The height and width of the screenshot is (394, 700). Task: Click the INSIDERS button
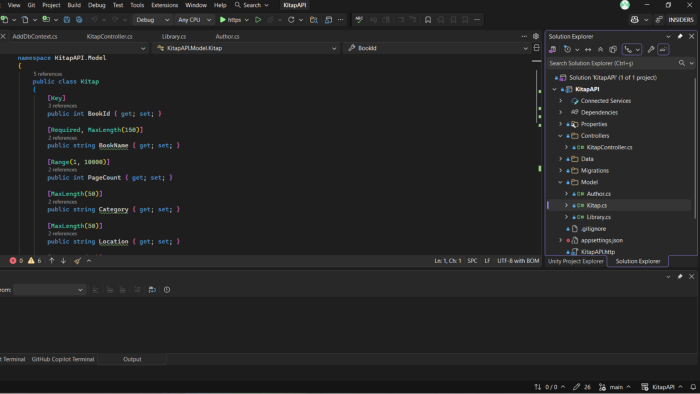pyautogui.click(x=681, y=20)
